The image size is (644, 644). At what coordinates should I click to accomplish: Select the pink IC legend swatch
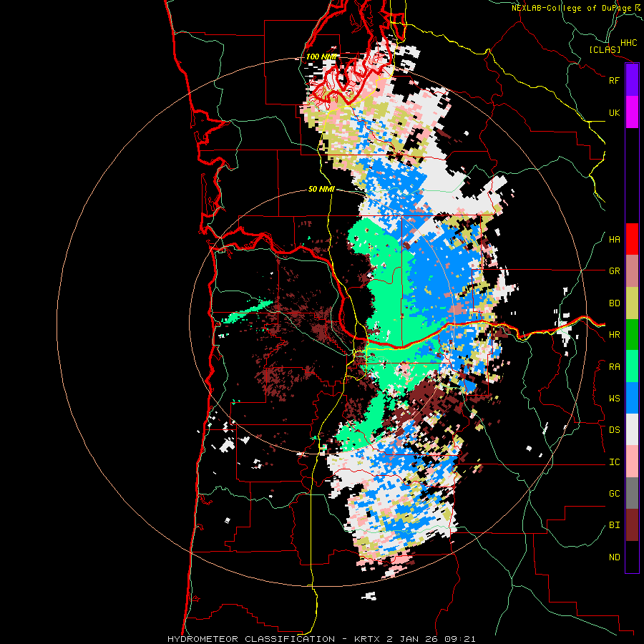[632, 462]
